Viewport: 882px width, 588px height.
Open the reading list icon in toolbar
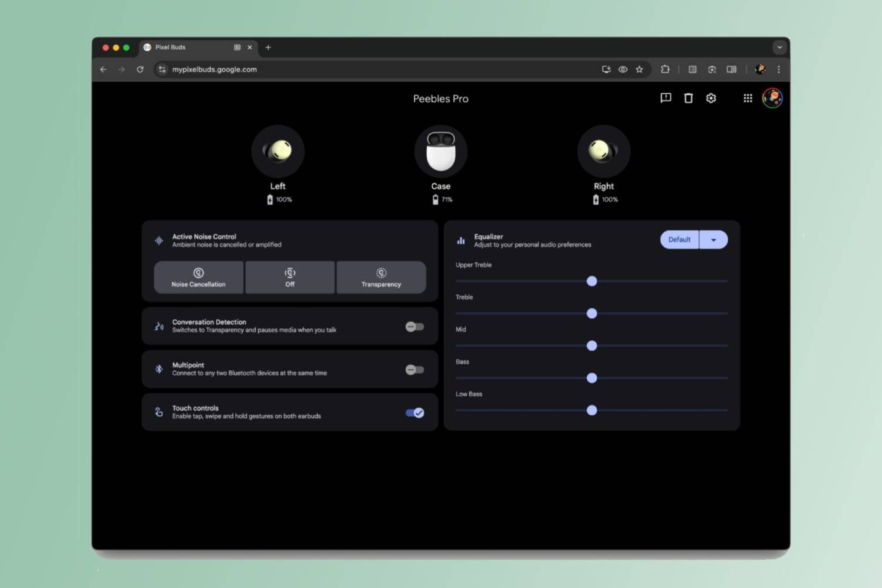[x=692, y=69]
